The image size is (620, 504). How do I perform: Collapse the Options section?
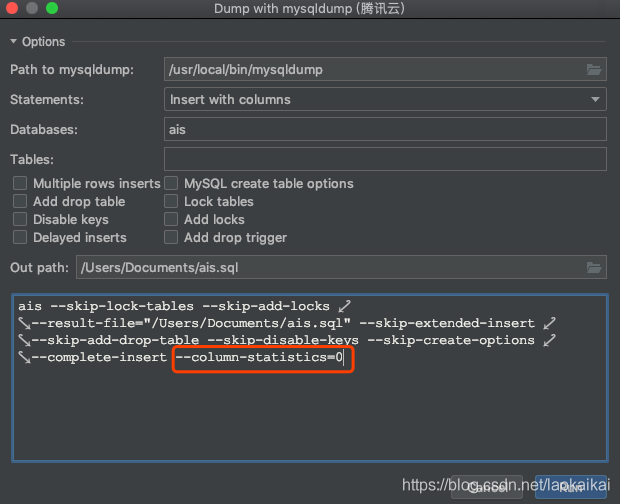point(13,41)
